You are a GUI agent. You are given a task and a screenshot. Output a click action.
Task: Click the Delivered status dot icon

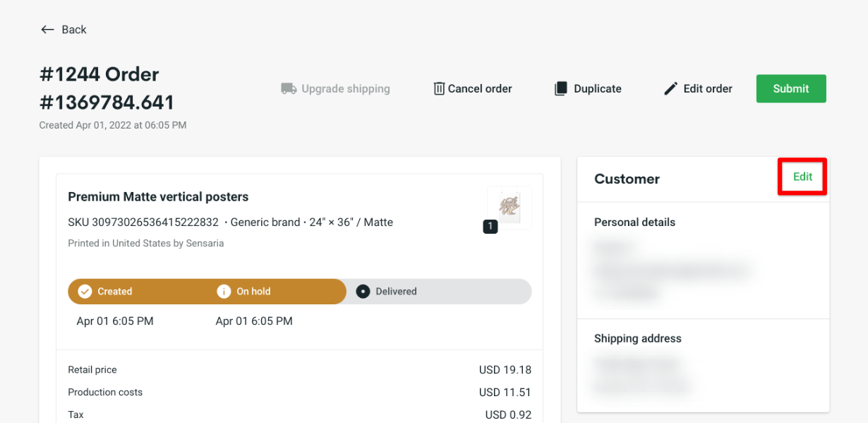363,292
